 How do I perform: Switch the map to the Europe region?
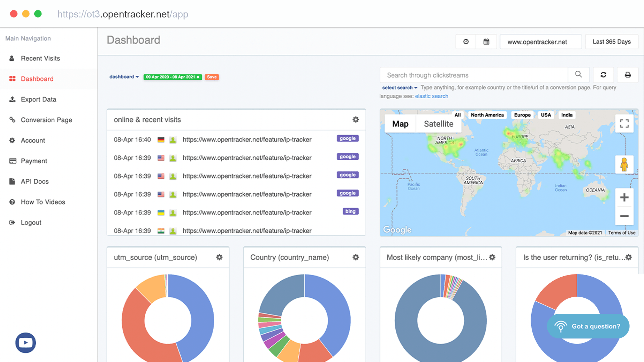(522, 115)
